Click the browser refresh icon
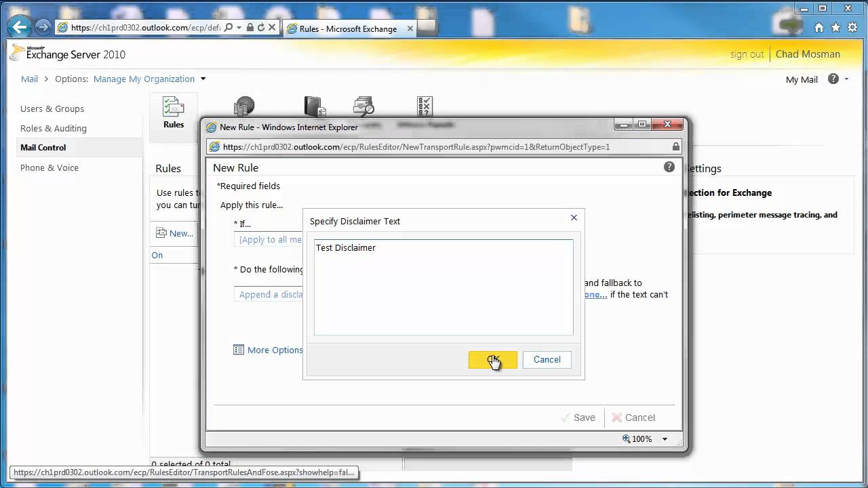This screenshot has width=868, height=488. (x=260, y=28)
